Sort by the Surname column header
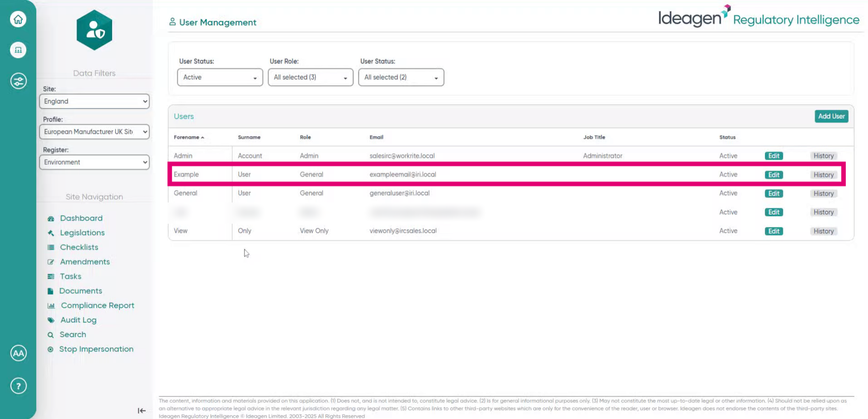868x419 pixels. coord(249,137)
